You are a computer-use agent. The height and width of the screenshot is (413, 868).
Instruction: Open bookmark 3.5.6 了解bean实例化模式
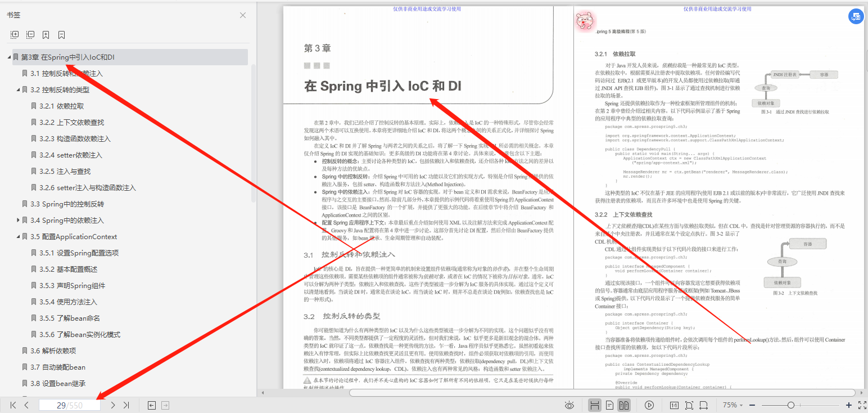coord(80,335)
